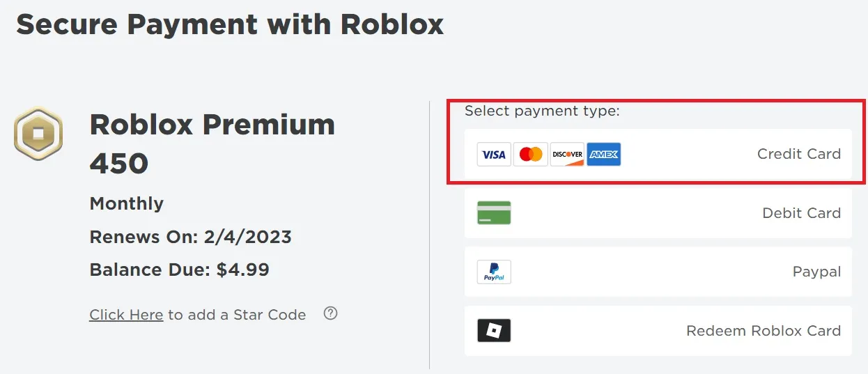This screenshot has width=868, height=374.
Task: Click the Roblox Premium 450 title
Action: click(x=212, y=144)
